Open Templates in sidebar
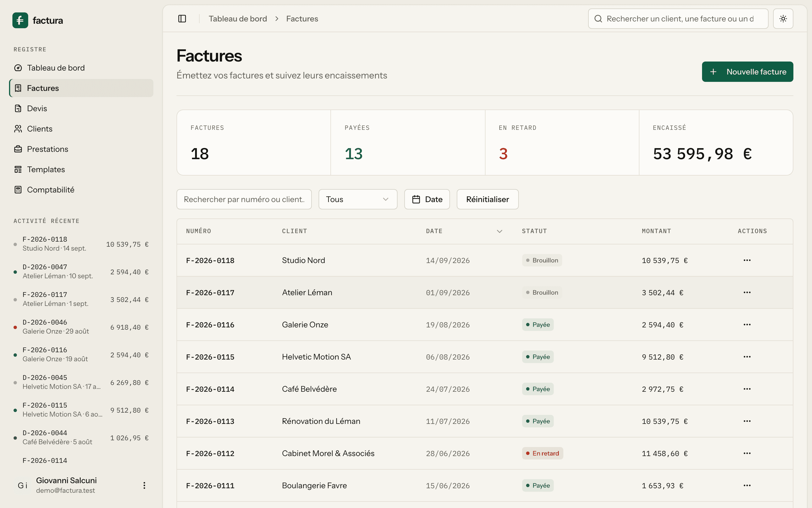The width and height of the screenshot is (812, 508). tap(81, 169)
